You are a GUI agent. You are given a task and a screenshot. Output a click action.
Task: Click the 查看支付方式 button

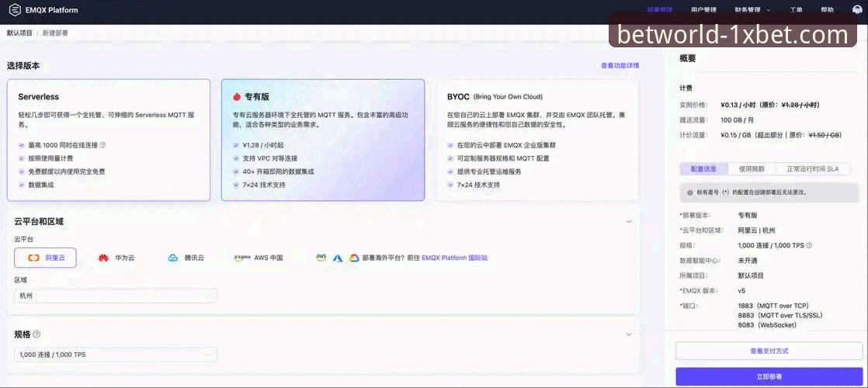[769, 351]
